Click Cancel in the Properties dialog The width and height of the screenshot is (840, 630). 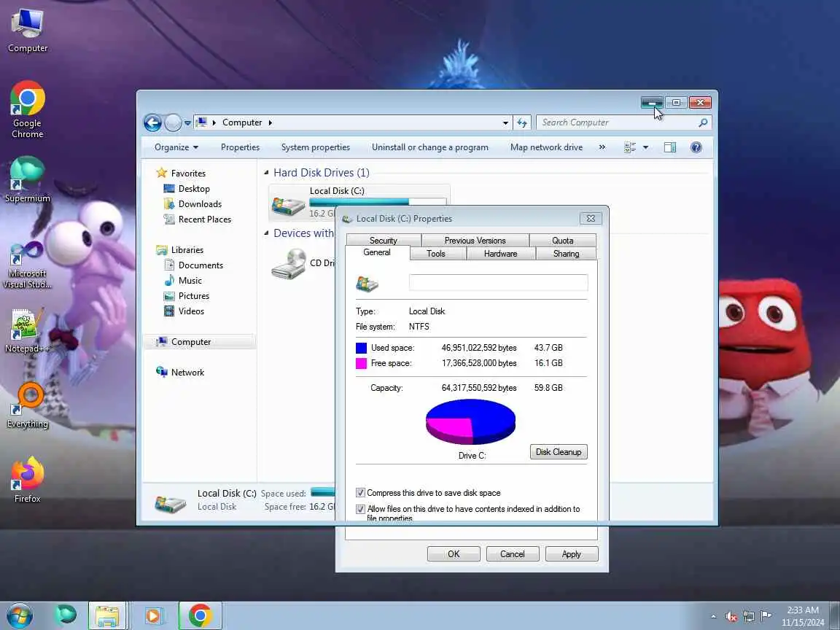[x=512, y=554]
